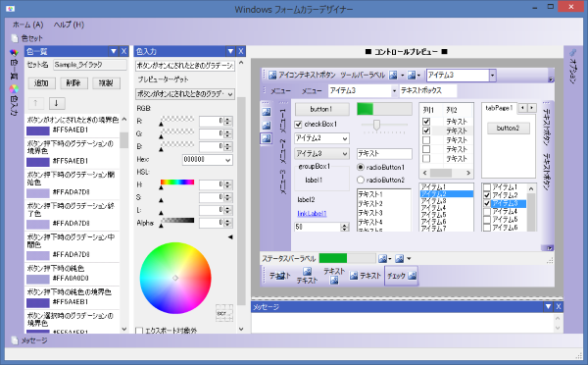
Task: Open the プレビューターゲット dropdown
Action: click(185, 94)
